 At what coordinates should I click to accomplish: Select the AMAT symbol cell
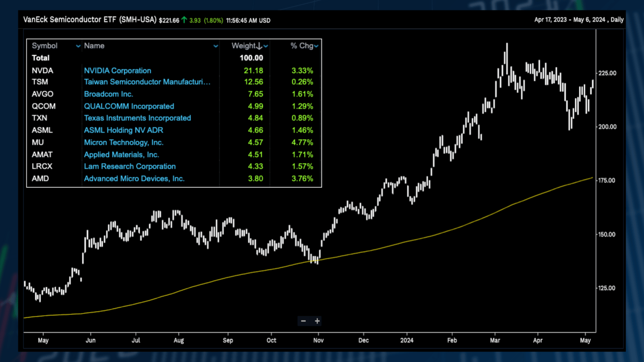42,154
